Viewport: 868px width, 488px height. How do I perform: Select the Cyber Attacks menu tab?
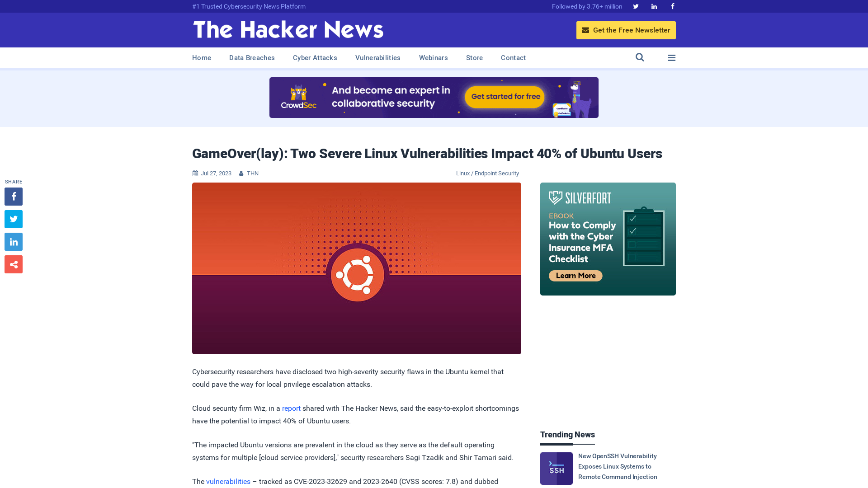click(315, 58)
